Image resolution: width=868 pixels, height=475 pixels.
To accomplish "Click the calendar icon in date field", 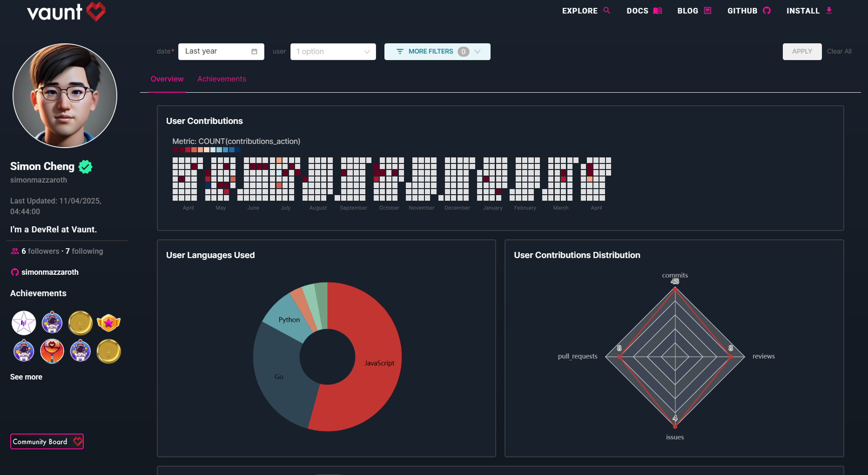I will click(x=254, y=52).
